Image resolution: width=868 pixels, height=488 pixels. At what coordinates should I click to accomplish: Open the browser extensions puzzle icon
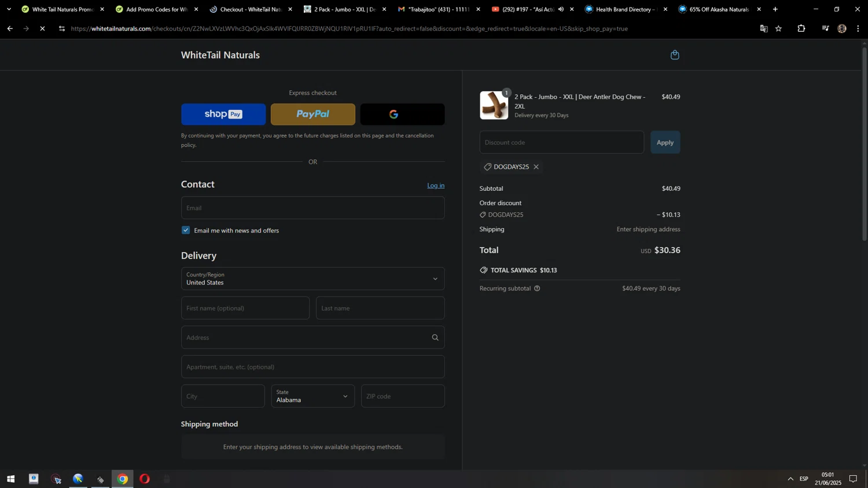(801, 28)
